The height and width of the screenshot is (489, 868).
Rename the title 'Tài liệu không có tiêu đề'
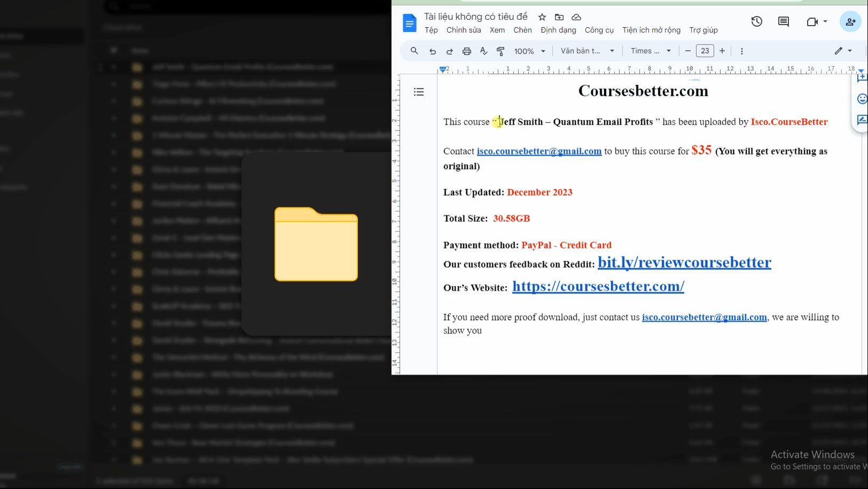[476, 17]
